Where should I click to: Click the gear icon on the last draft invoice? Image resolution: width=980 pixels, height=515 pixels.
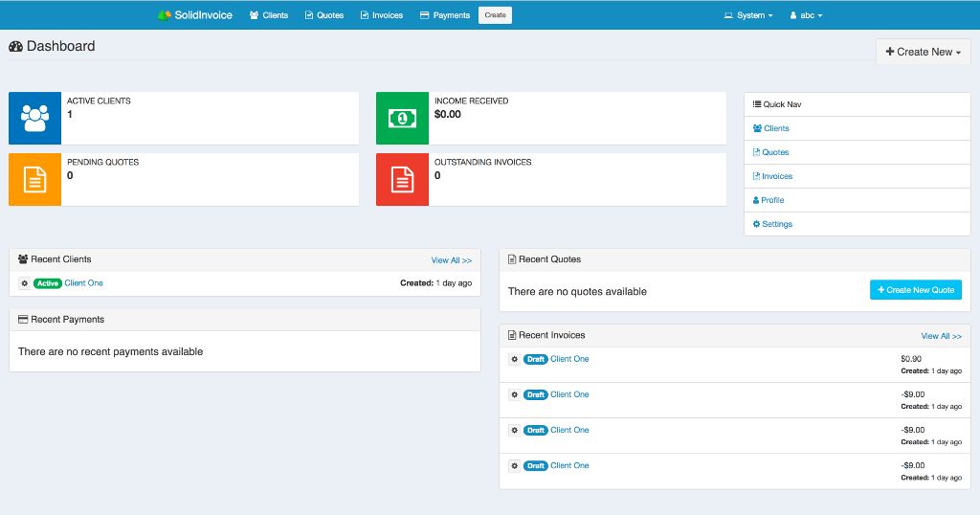click(x=515, y=466)
